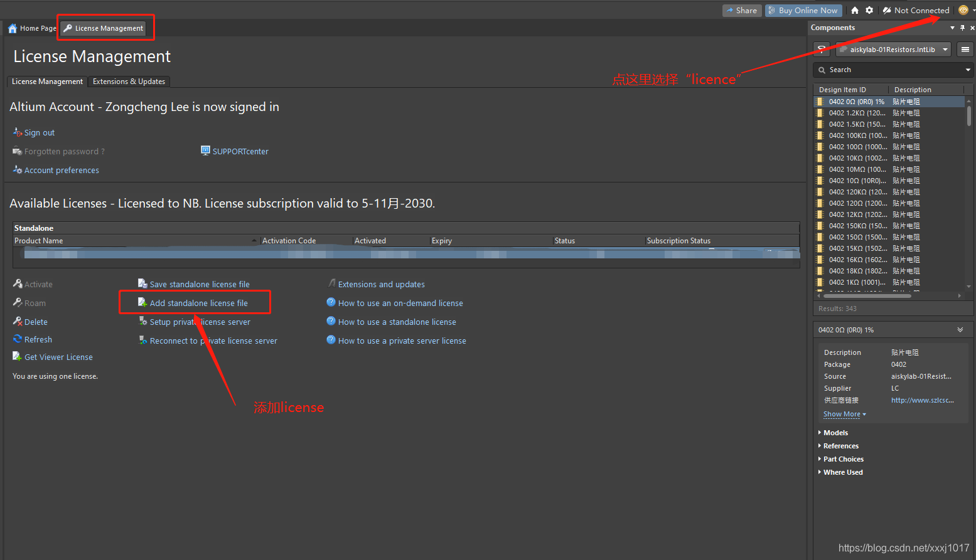Click Add standalone license file
The height and width of the screenshot is (560, 976).
click(198, 303)
